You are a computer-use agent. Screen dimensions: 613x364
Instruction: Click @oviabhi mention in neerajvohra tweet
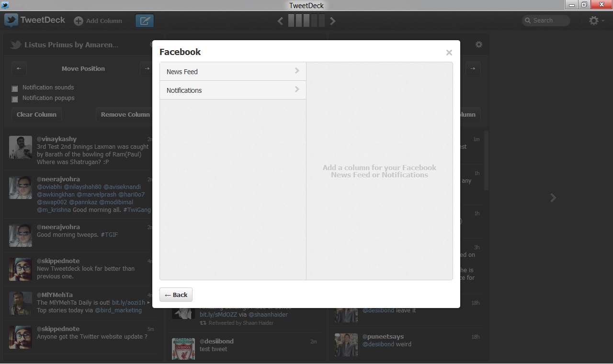(49, 187)
